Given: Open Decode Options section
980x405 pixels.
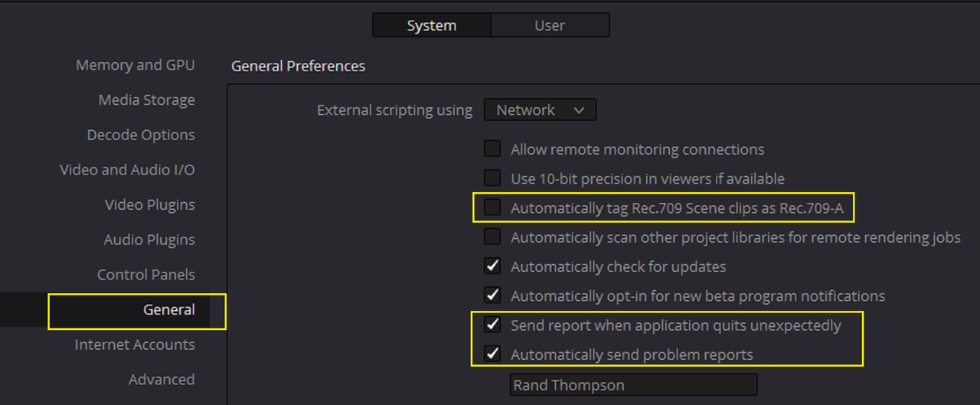Looking at the screenshot, I should coord(141,135).
